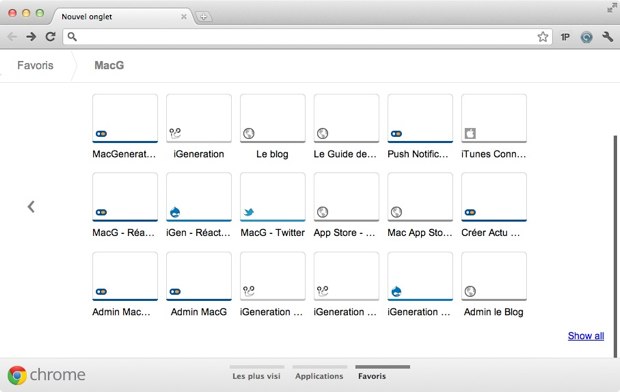Screen dimensions: 620x392
Task: Click the Apple icon on iTunes Conn tile
Action: pyautogui.click(x=470, y=133)
